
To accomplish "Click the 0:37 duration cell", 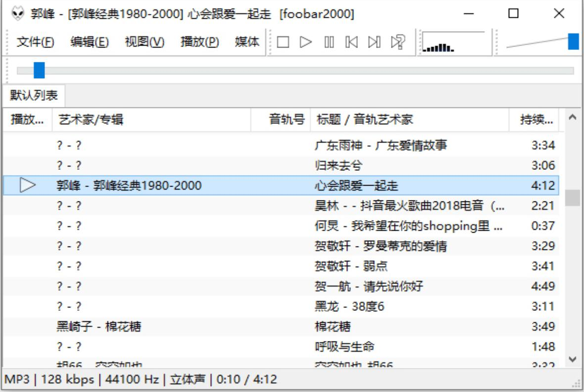I will click(543, 225).
